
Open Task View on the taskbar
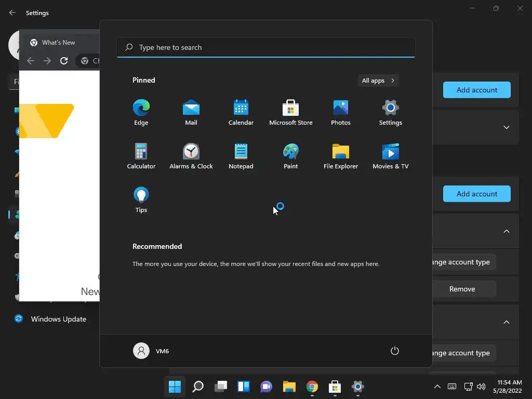point(220,387)
